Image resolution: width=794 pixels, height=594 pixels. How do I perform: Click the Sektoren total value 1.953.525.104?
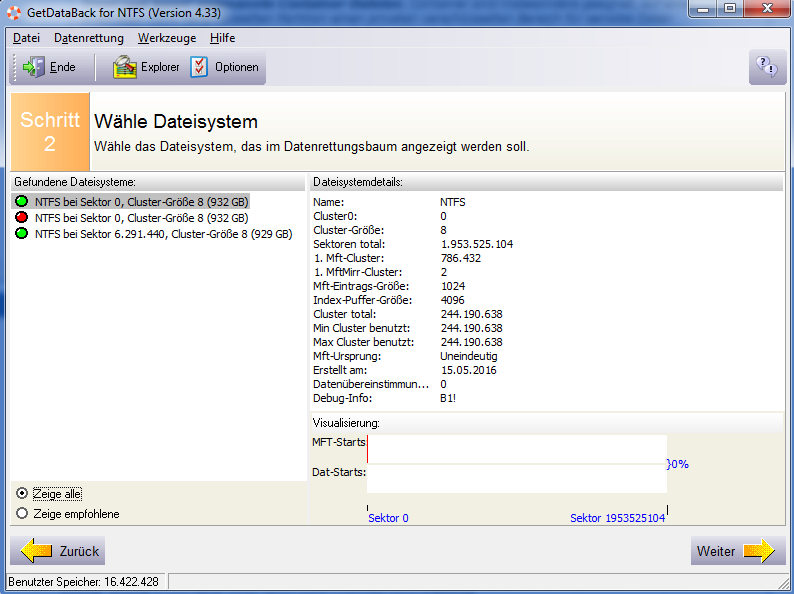477,244
